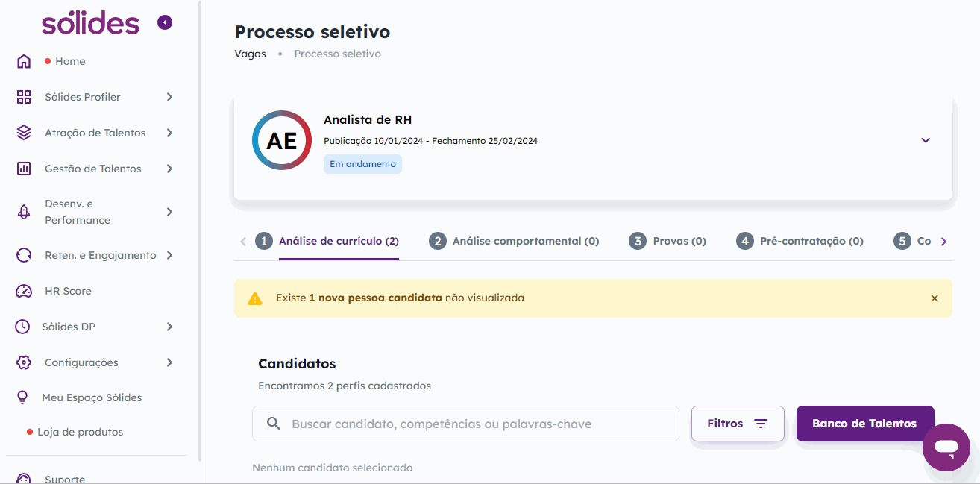Open the Pré-contratação (0) stage tab
The image size is (980, 484).
pyautogui.click(x=800, y=241)
